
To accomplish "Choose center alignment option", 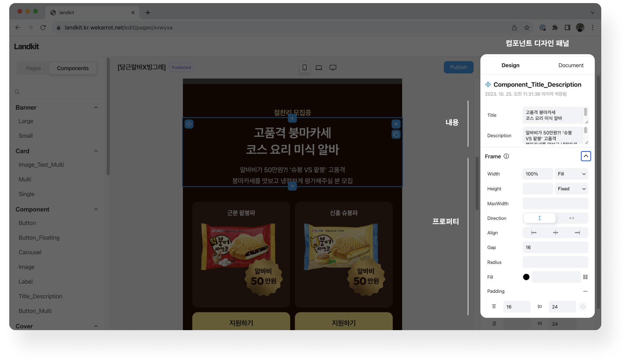I will (x=555, y=233).
